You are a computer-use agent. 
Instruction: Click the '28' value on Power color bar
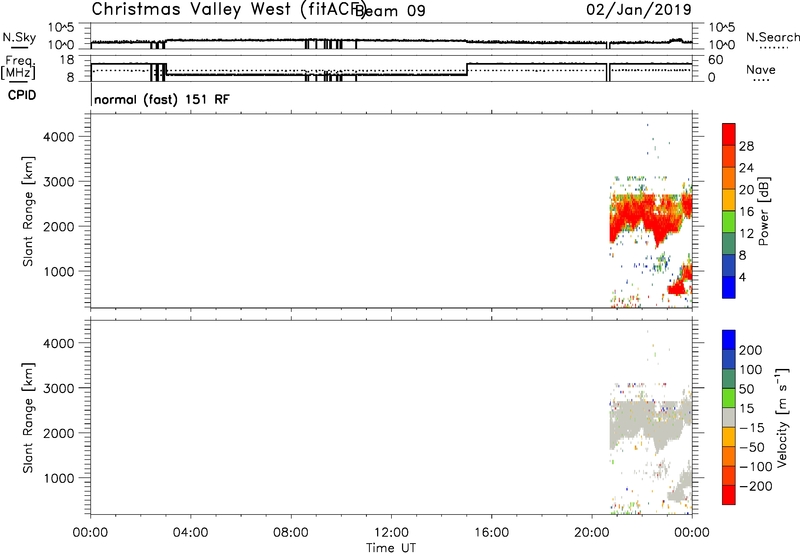[746, 146]
